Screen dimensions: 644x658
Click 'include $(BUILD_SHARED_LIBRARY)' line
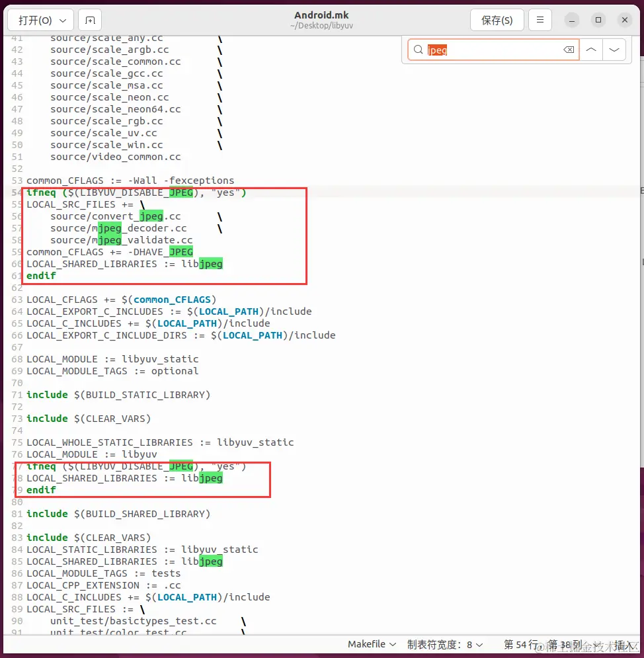tap(118, 514)
